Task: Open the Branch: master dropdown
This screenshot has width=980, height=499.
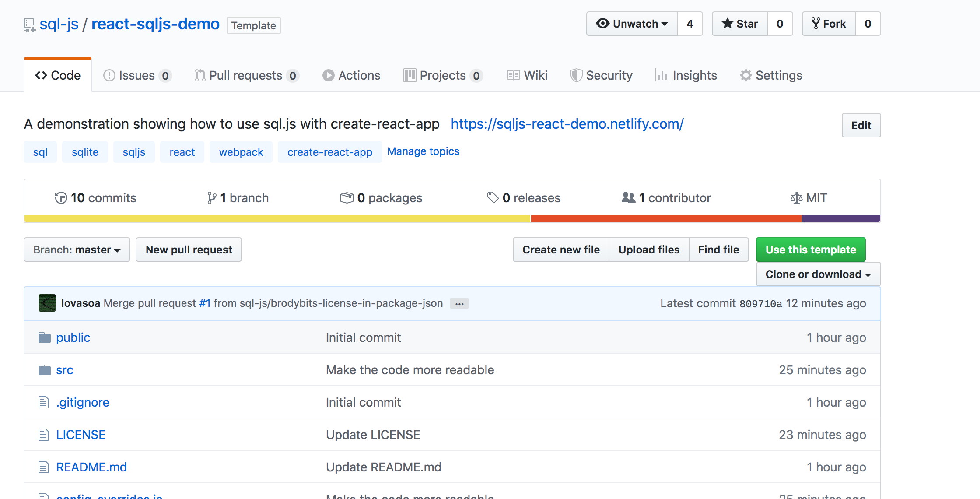Action: (77, 249)
